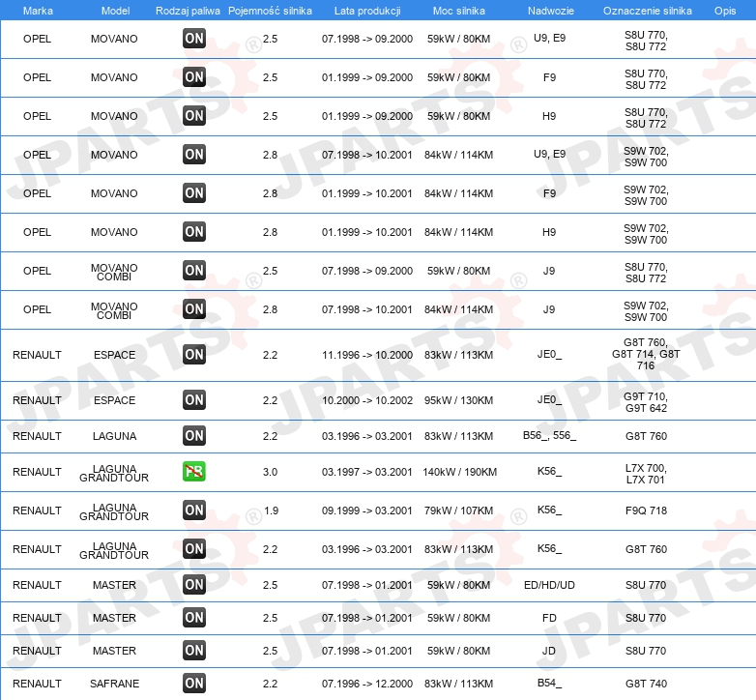
Task: Click ON diesel icon in Laguna Grandtour 1.9 row
Action: (194, 510)
